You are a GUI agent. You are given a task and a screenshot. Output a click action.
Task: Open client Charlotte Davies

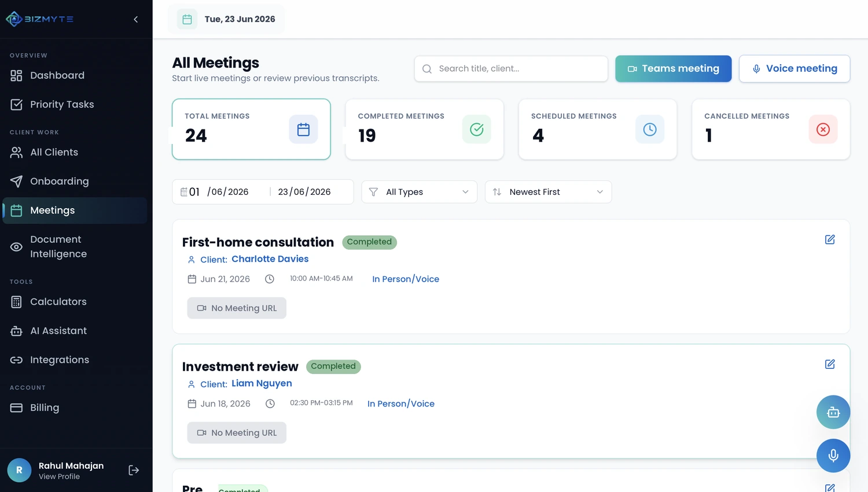270,259
